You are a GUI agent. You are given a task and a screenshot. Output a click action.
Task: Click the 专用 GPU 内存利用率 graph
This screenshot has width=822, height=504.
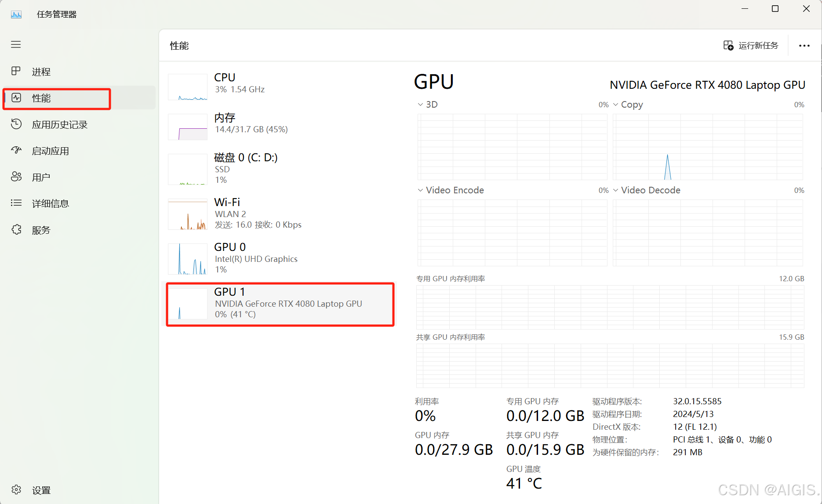[x=610, y=307]
